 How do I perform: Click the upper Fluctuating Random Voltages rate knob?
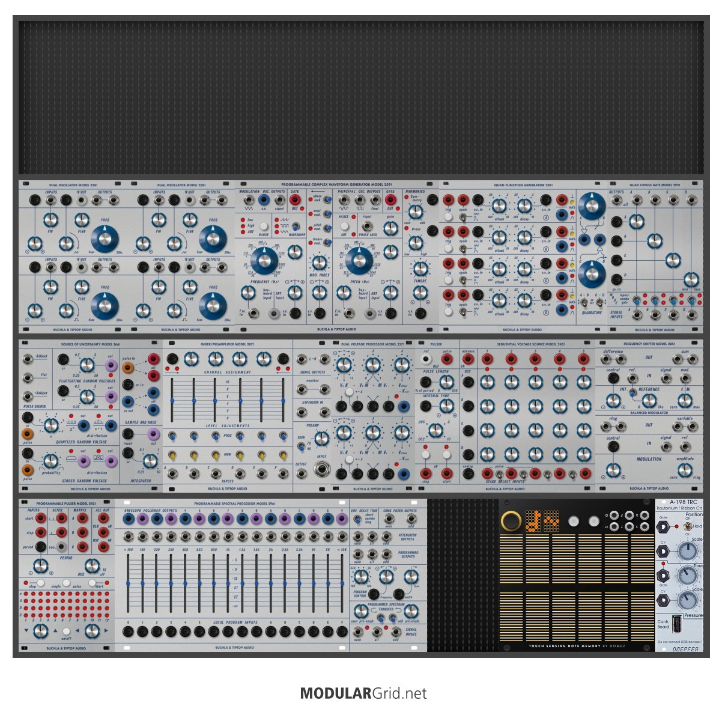(x=86, y=365)
